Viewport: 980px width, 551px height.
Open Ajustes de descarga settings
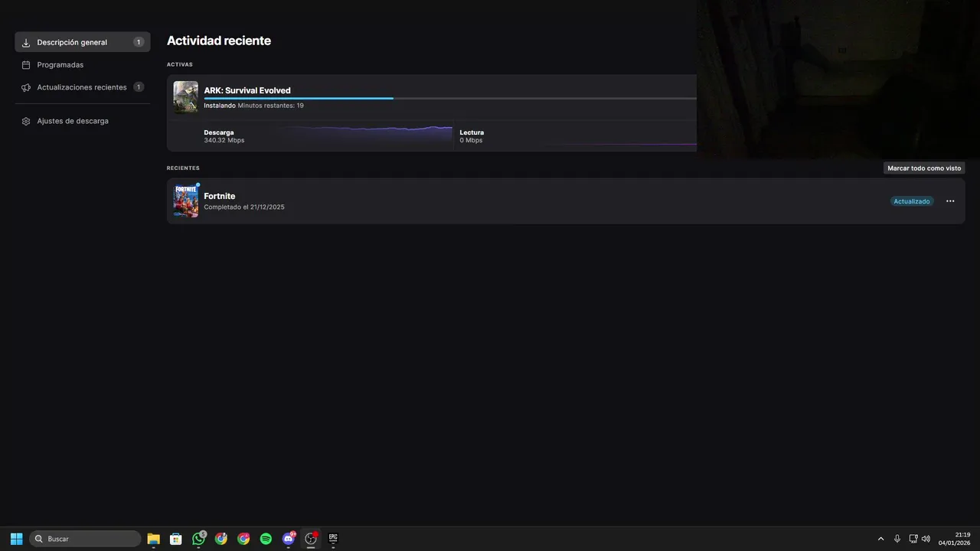(x=83, y=121)
